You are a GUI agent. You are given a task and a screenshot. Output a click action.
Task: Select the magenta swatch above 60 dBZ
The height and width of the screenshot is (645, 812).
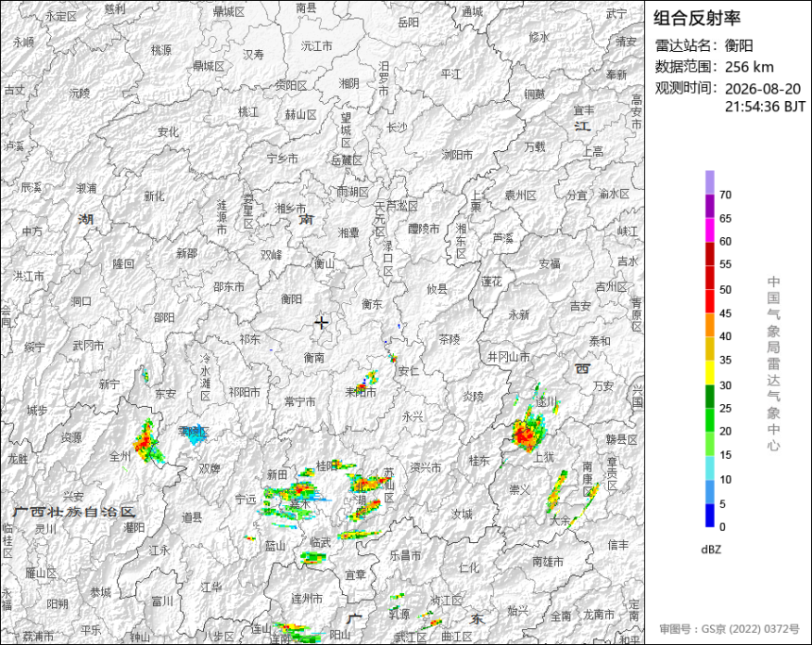(x=709, y=229)
